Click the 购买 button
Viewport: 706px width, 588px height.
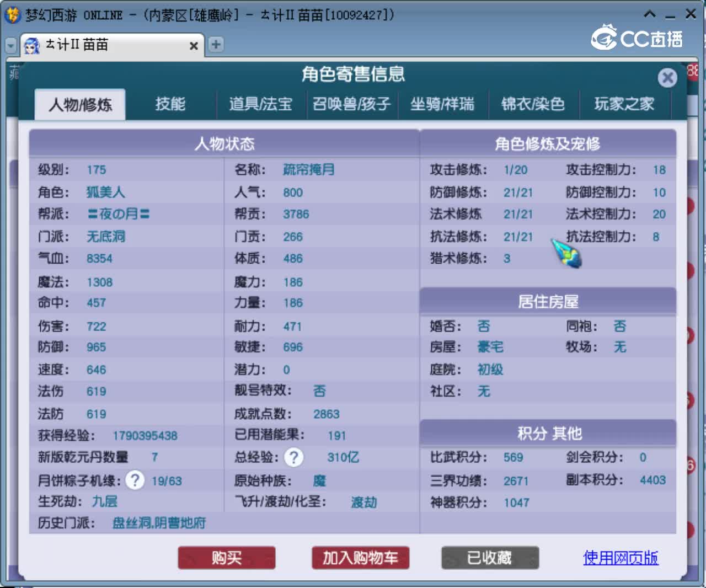pyautogui.click(x=227, y=558)
